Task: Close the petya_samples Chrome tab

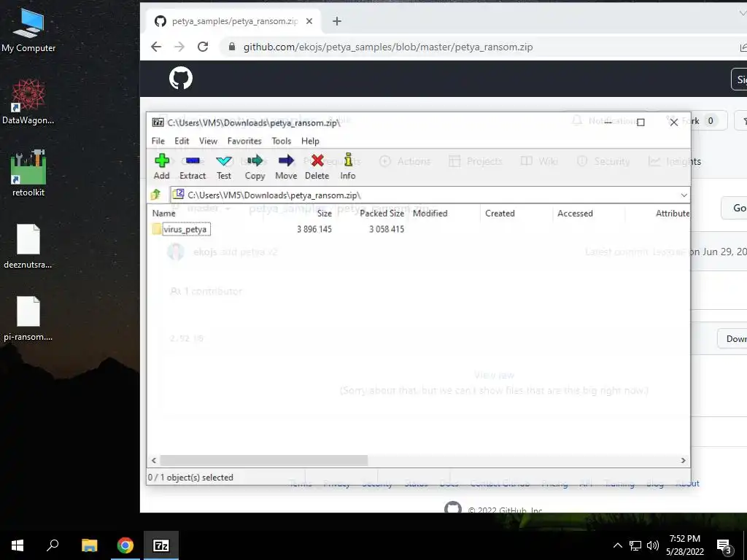Action: coord(309,21)
